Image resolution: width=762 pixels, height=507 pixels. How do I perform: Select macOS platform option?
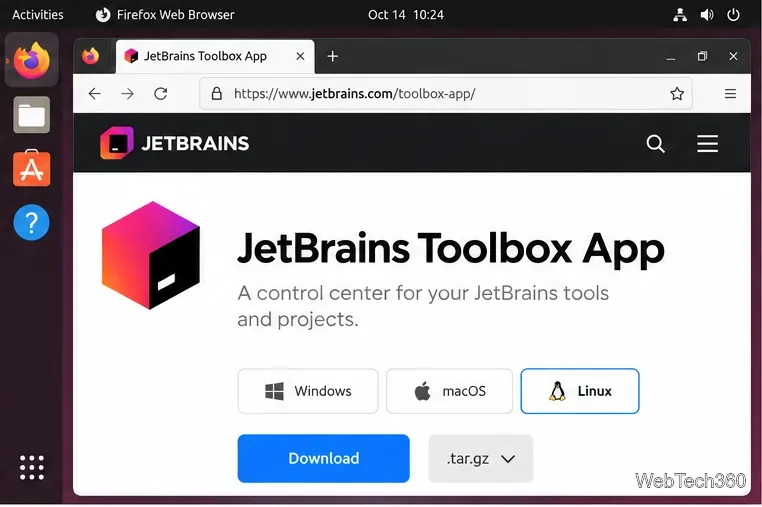pos(449,391)
